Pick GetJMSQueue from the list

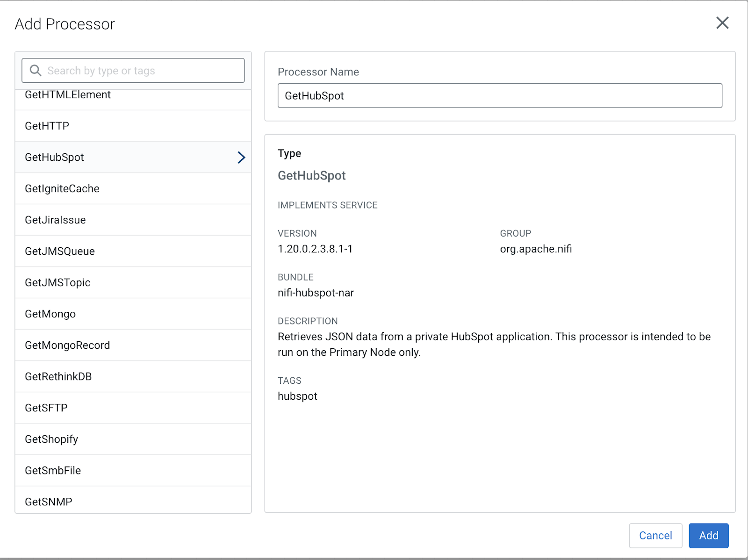(133, 251)
